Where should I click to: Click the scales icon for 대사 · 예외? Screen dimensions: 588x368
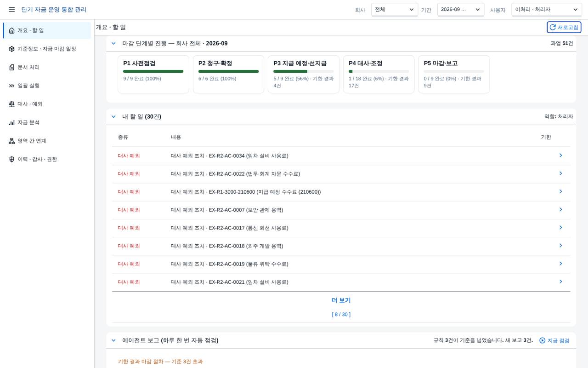(12, 104)
